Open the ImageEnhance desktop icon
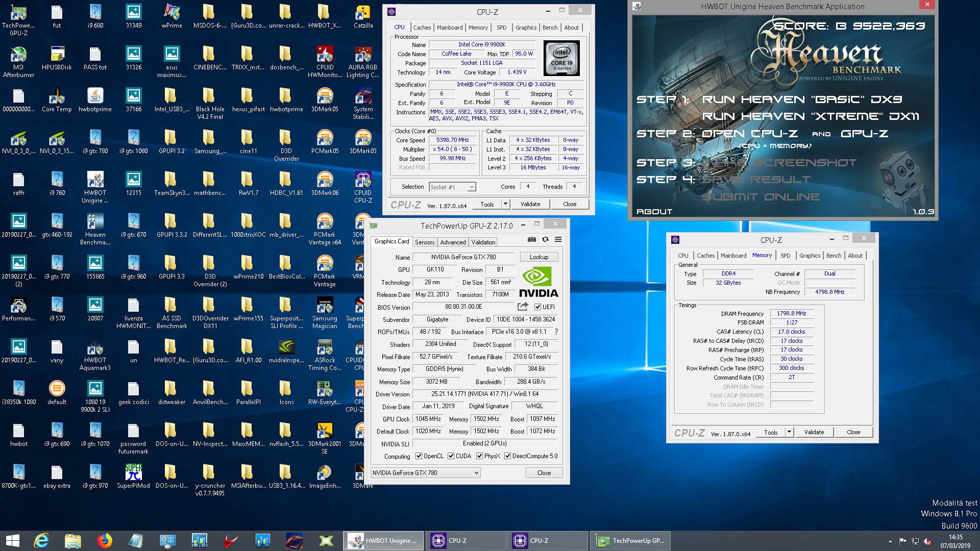Image resolution: width=980 pixels, height=551 pixels. tap(325, 477)
